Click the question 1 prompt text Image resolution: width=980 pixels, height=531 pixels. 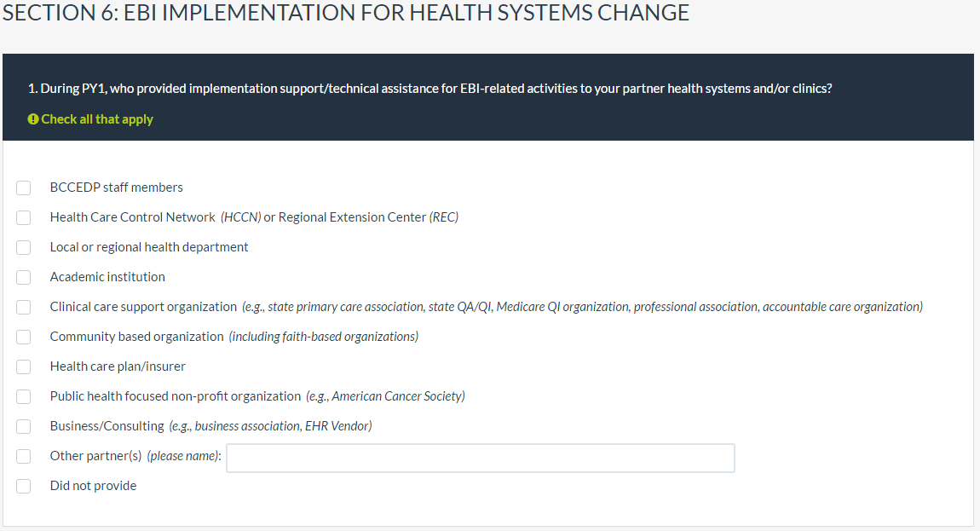click(x=429, y=89)
